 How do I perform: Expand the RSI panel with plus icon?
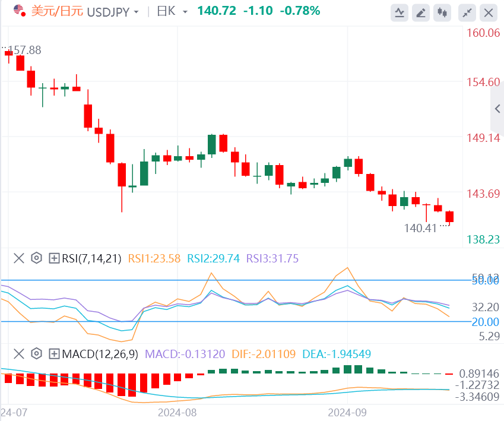pos(54,258)
